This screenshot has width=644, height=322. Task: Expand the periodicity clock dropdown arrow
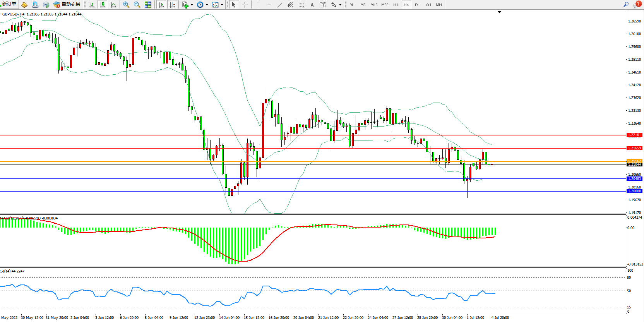(x=207, y=5)
